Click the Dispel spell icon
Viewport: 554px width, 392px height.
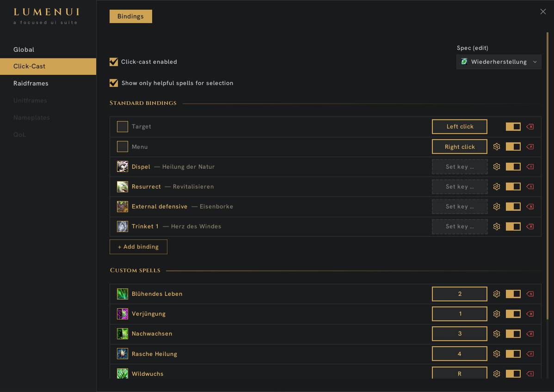point(123,166)
